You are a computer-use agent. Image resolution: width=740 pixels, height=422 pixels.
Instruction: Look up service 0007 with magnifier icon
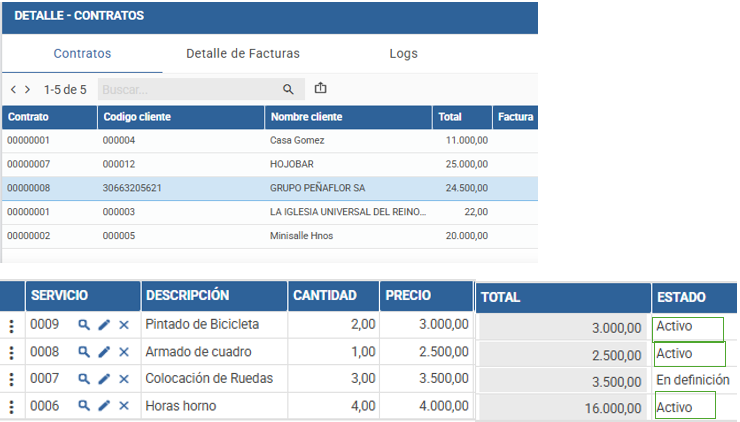[x=84, y=379]
